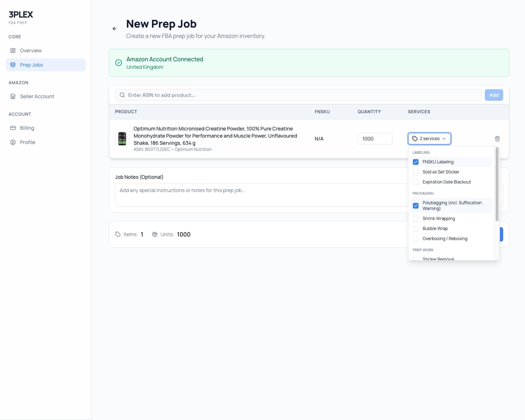525x420 pixels.
Task: Check the Sold as Set Sticker option
Action: (x=416, y=172)
